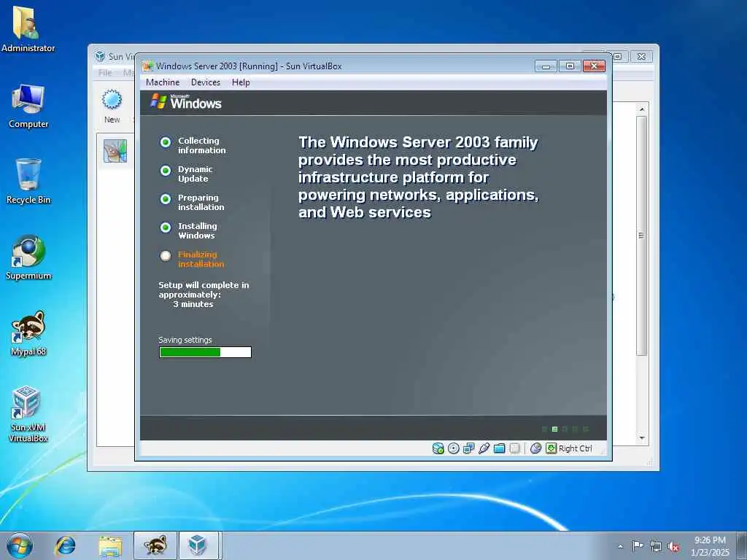
Task: Open File menu in background VirtualBox Manager
Action: (x=105, y=72)
